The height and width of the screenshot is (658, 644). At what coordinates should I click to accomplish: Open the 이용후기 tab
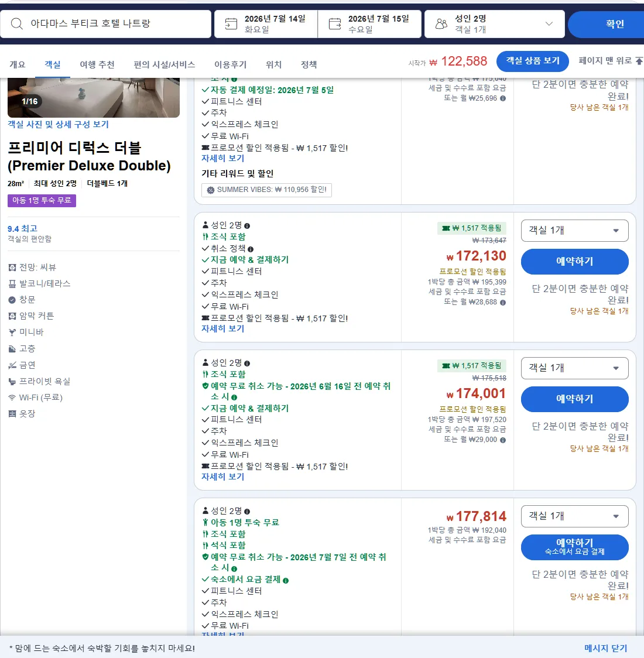click(x=230, y=64)
